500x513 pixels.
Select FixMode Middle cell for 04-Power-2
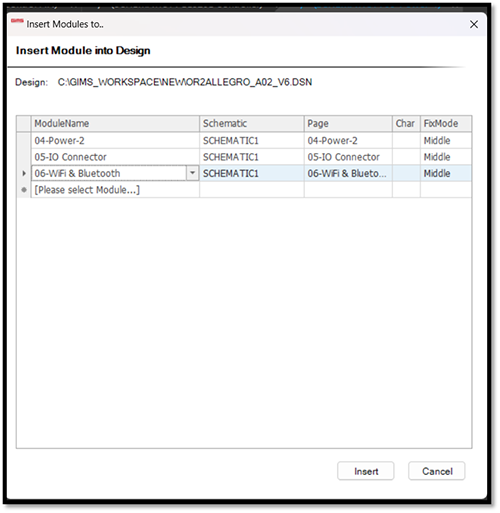[x=446, y=141]
